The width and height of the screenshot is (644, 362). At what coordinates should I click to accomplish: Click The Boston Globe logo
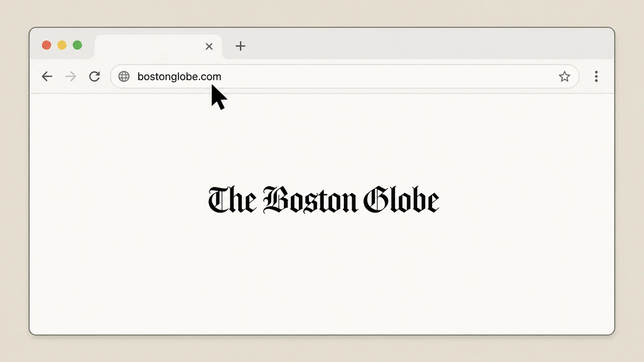click(323, 200)
